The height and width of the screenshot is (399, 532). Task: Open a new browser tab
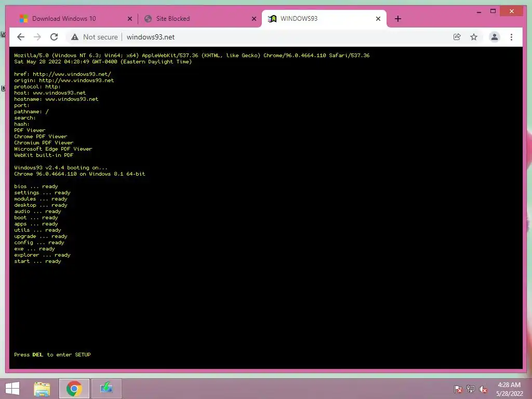point(398,19)
